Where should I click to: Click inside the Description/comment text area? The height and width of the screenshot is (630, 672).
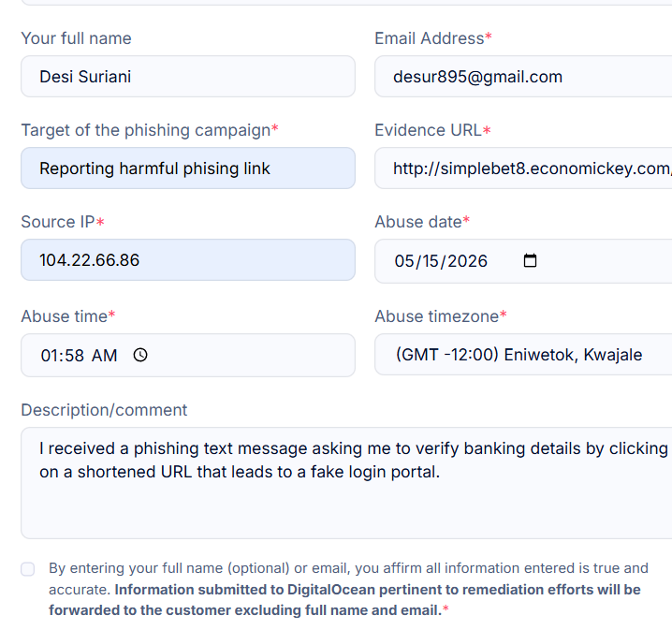(x=346, y=483)
